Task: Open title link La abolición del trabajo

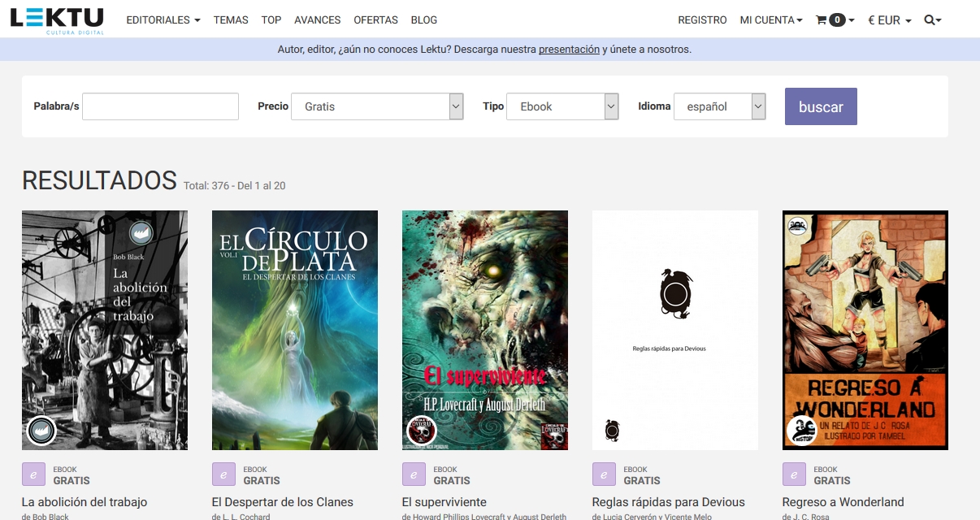Action: point(85,502)
